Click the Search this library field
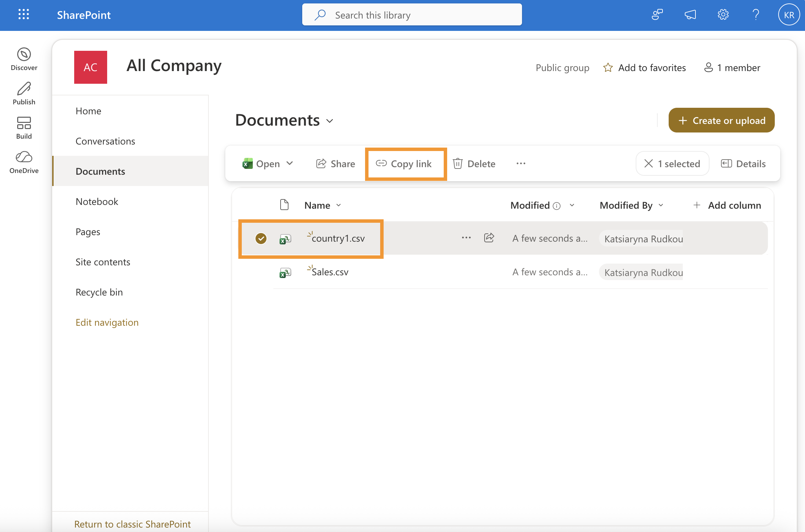Viewport: 805px width, 532px height. pyautogui.click(x=412, y=15)
